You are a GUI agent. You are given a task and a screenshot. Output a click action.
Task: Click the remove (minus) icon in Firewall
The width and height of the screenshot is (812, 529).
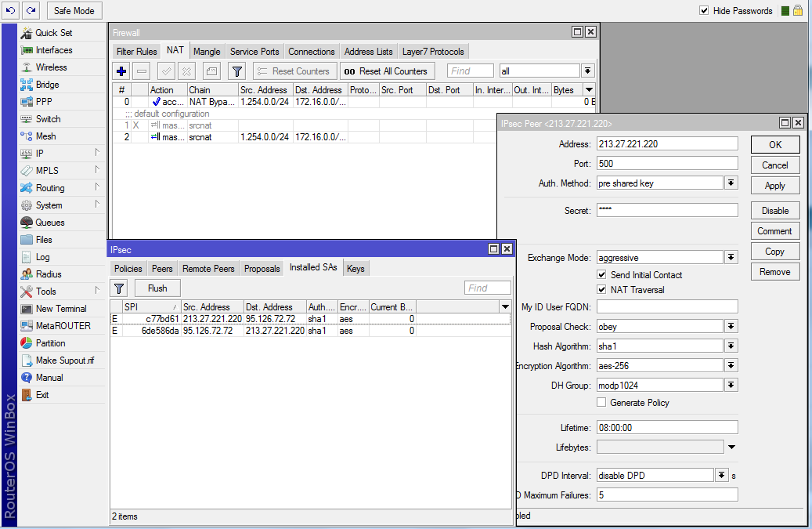[x=142, y=71]
